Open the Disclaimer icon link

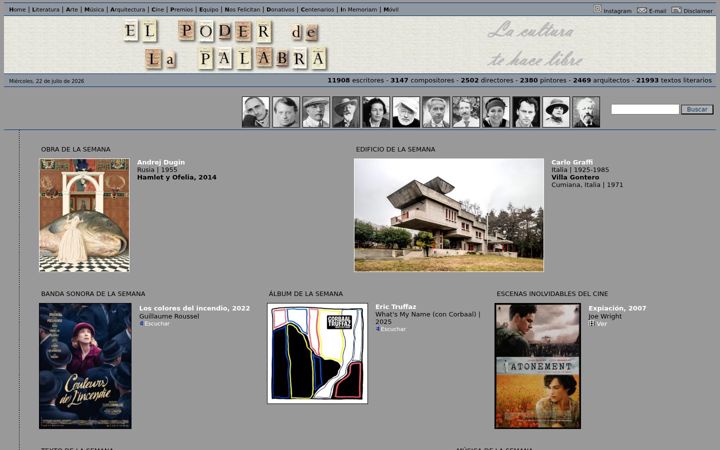click(x=676, y=10)
